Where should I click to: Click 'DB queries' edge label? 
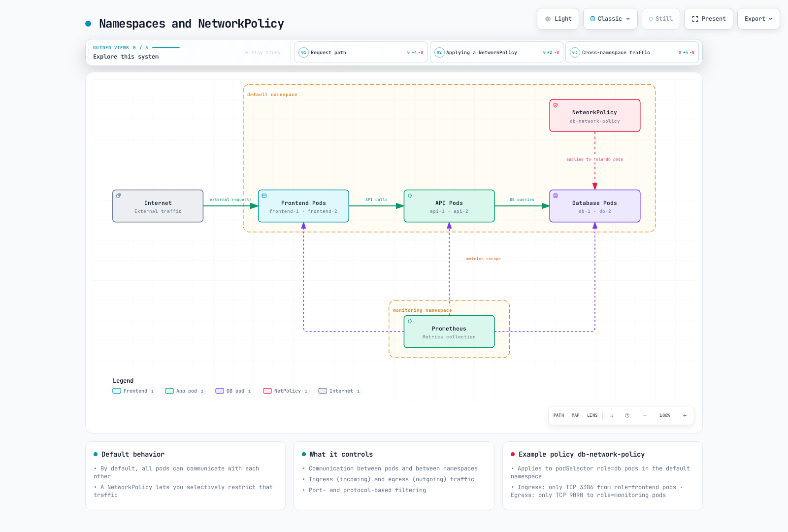(522, 199)
